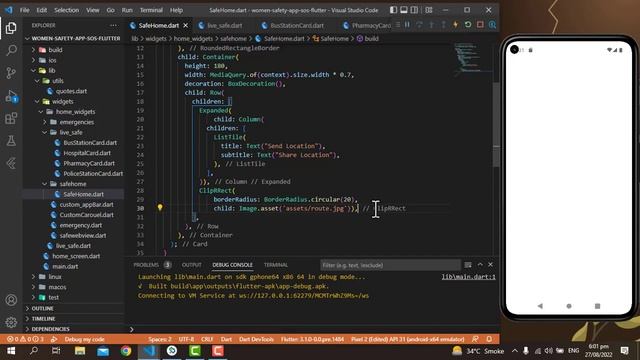The image size is (640, 360).
Task: Close the SafeHome.dart tab
Action: (x=186, y=25)
